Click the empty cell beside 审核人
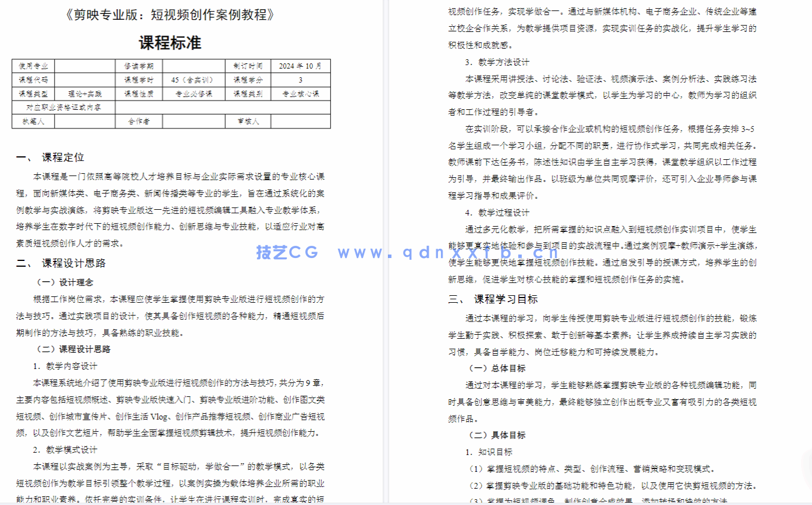812x505 pixels. click(x=300, y=121)
